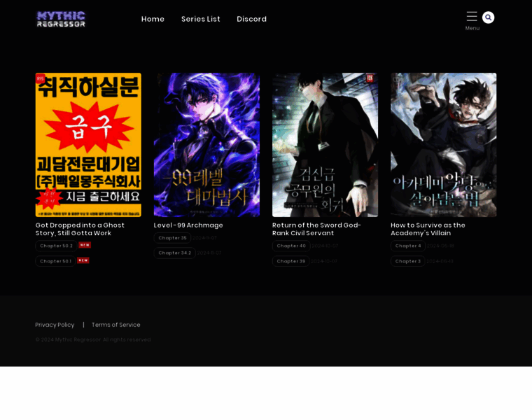Click the search magnifier icon
Screen dimensions: 532x420
488,17
